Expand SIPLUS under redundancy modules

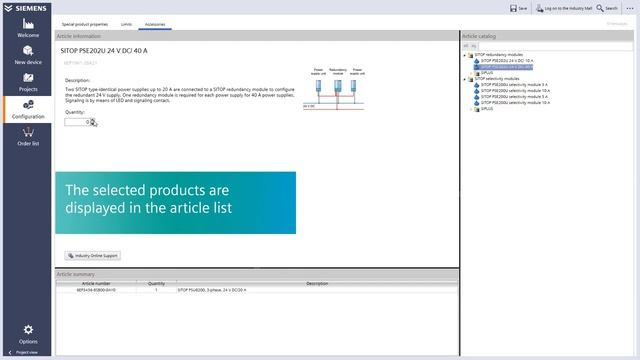click(x=471, y=73)
